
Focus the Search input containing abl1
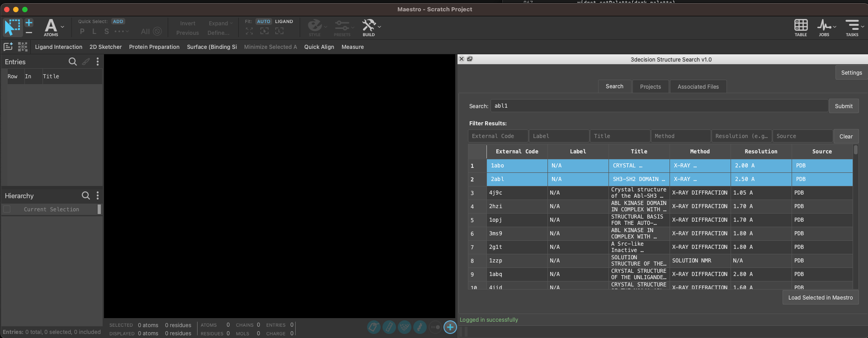[659, 106]
